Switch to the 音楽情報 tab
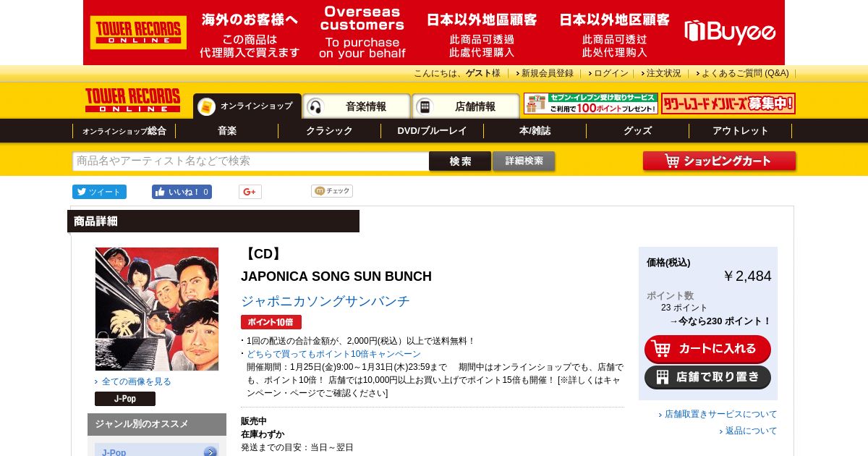The image size is (868, 456). click(x=357, y=106)
